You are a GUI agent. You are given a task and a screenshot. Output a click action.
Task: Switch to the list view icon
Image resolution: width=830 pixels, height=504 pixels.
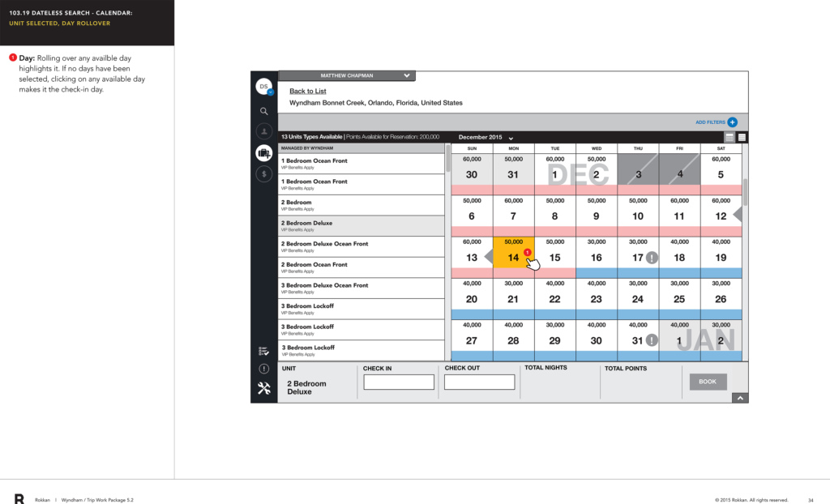[742, 137]
